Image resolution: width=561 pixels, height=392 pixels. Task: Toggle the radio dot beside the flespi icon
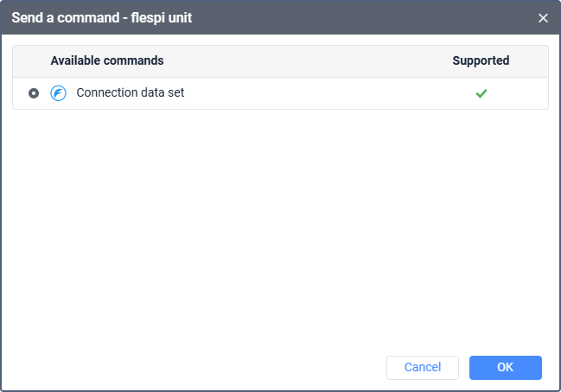coord(34,93)
